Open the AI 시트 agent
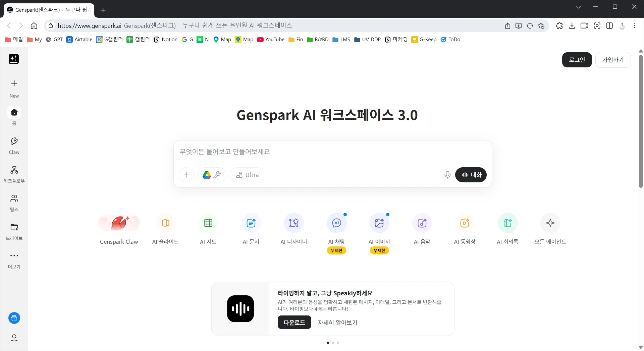 click(208, 229)
